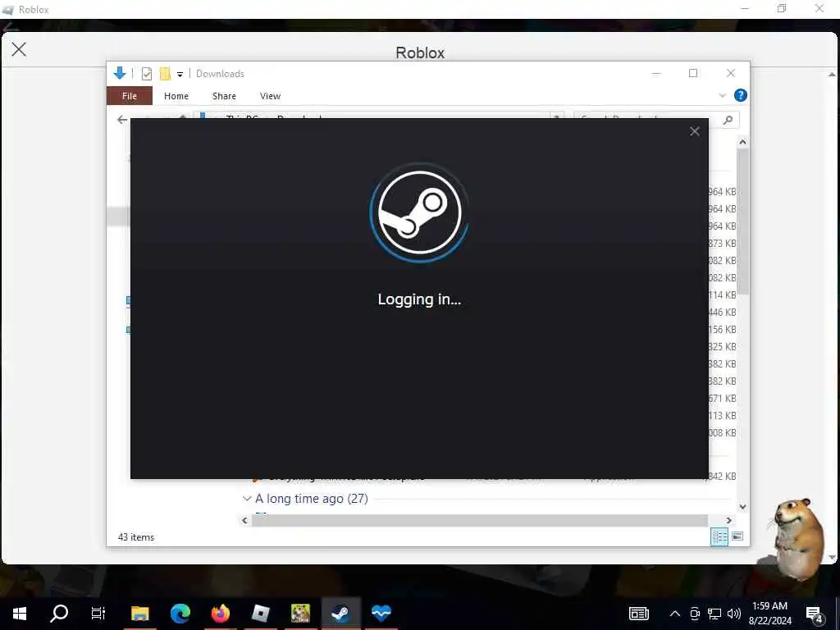Viewport: 840px width, 630px height.
Task: Switch to Steam taskbar icon
Action: tap(340, 613)
